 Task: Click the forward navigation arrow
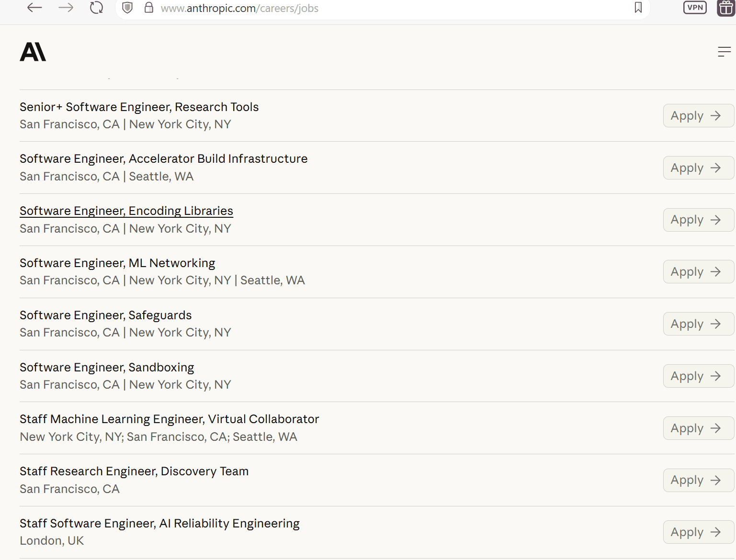[66, 8]
